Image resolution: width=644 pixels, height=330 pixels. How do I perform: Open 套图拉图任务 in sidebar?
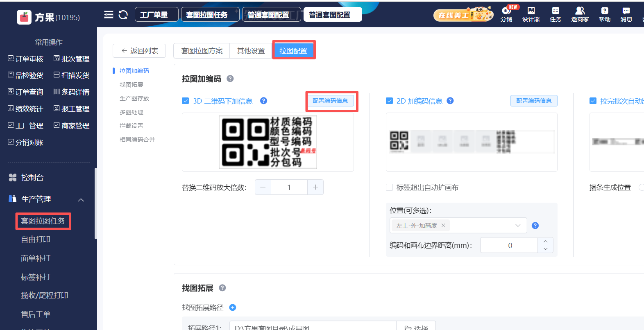pyautogui.click(x=43, y=221)
